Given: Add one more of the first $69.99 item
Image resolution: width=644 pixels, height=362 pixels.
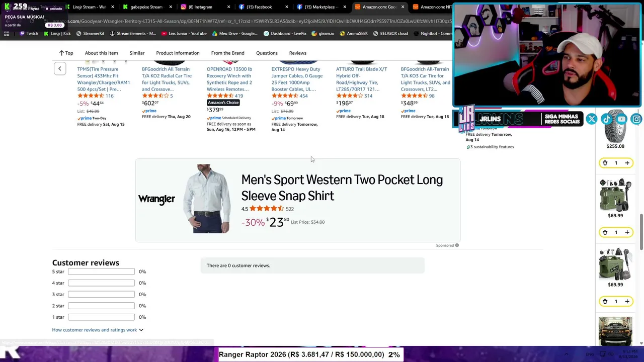Looking at the screenshot, I should (x=627, y=232).
